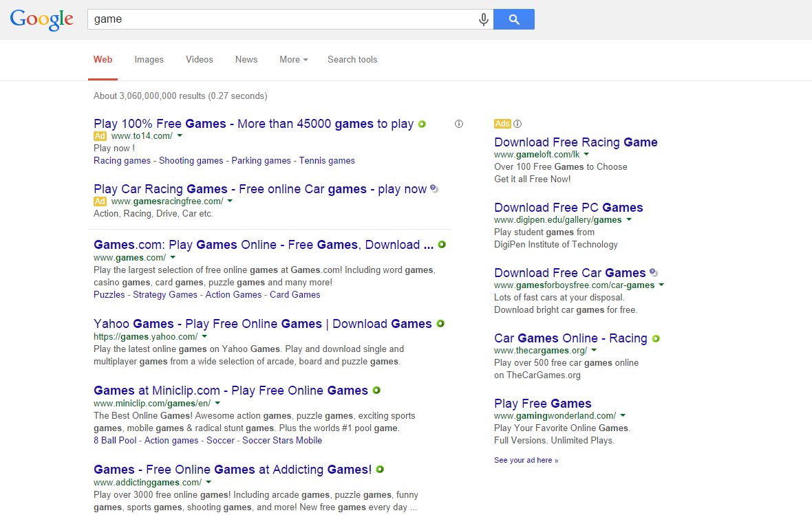Open 'Play 100% Free Games' ad link
Viewport: 812px width, 515px height.
click(x=254, y=124)
